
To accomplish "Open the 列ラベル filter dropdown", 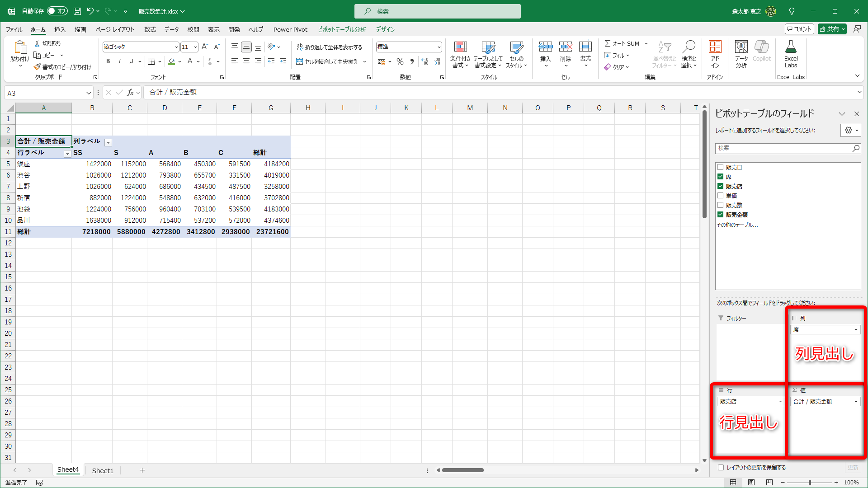I will tap(108, 142).
